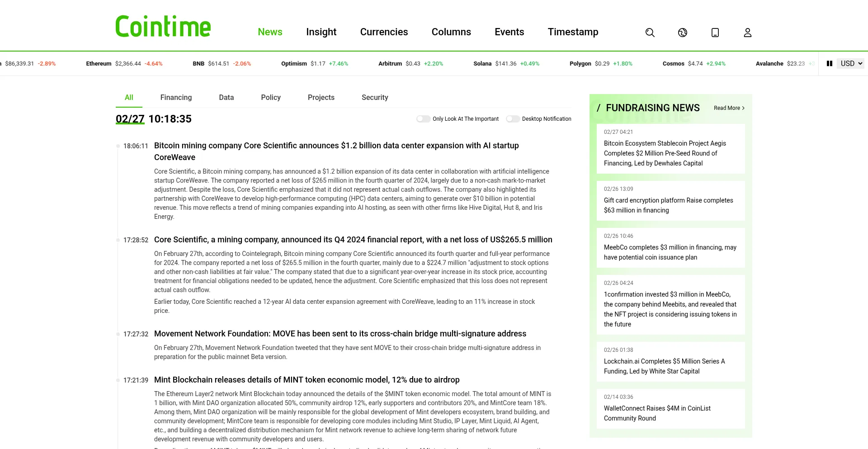Click Polygon in the price ticker
868x449 pixels.
(580, 64)
